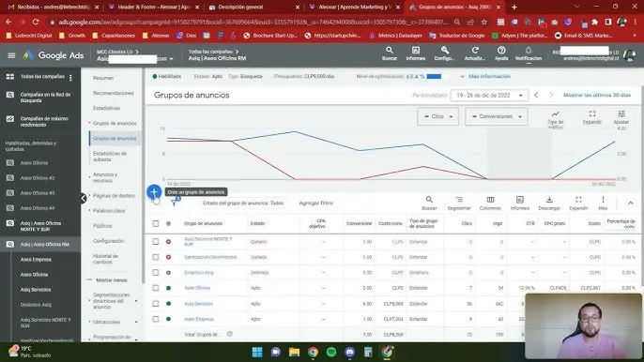
Task: Open the date range dropdown 19 - 26 de dic
Action: (489, 96)
